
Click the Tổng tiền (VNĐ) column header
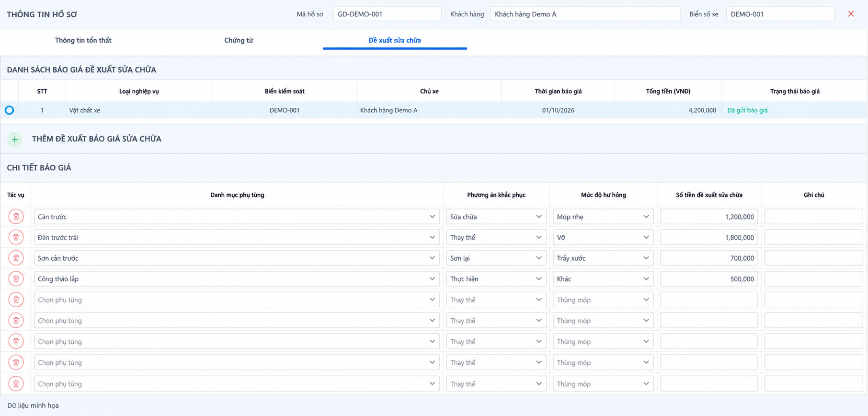(668, 91)
